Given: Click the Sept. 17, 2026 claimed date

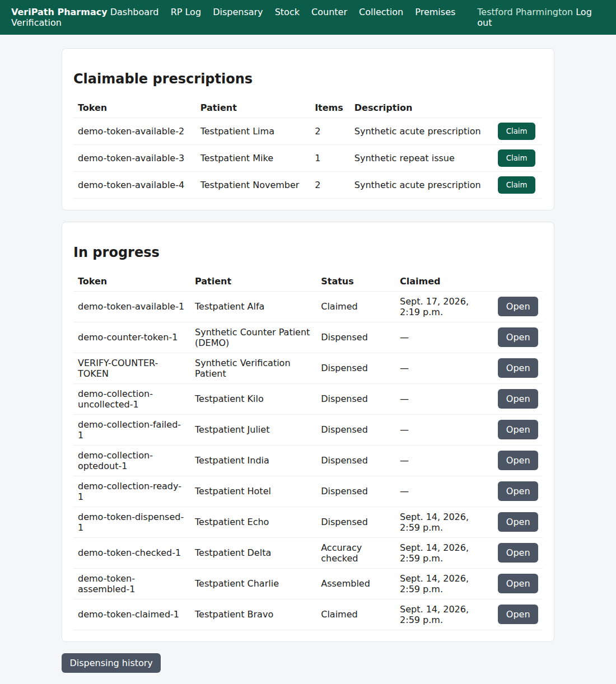Looking at the screenshot, I should [434, 307].
